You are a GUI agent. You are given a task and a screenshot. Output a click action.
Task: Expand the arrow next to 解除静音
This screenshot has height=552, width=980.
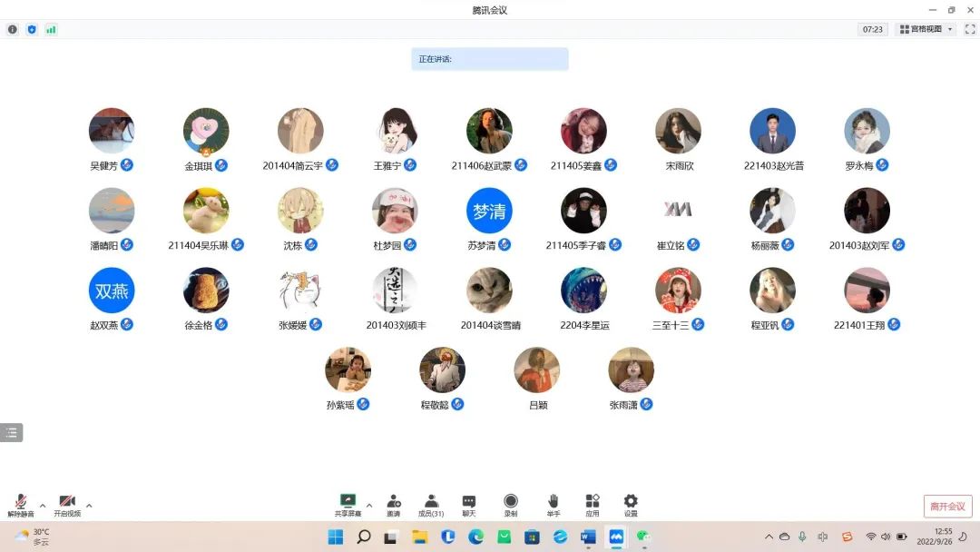43,506
